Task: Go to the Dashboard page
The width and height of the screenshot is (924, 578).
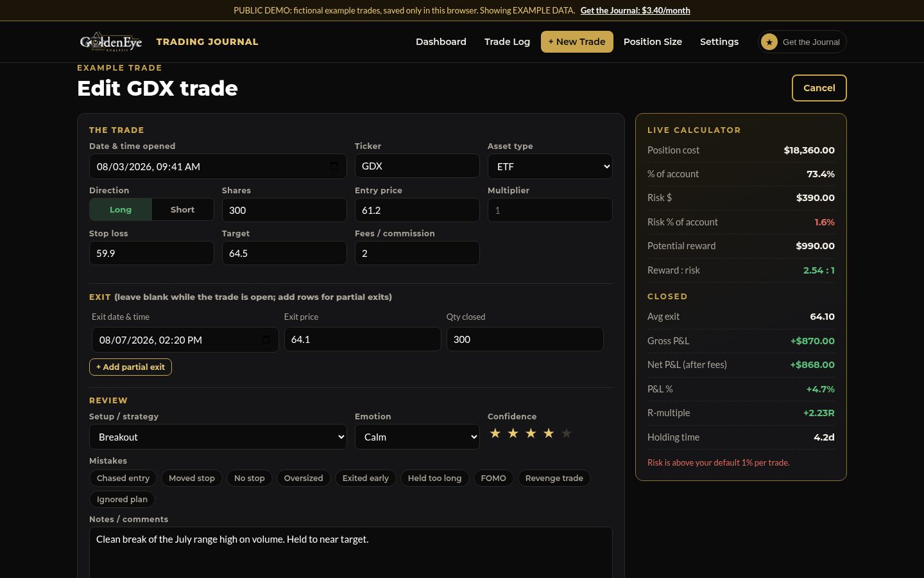Action: coord(441,42)
